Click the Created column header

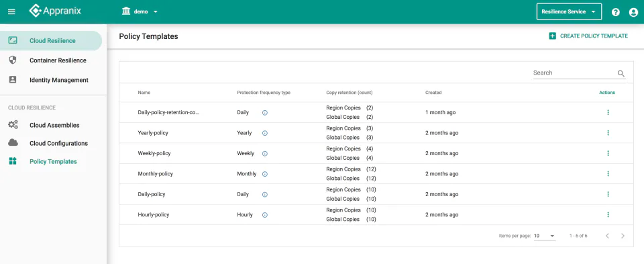point(433,93)
